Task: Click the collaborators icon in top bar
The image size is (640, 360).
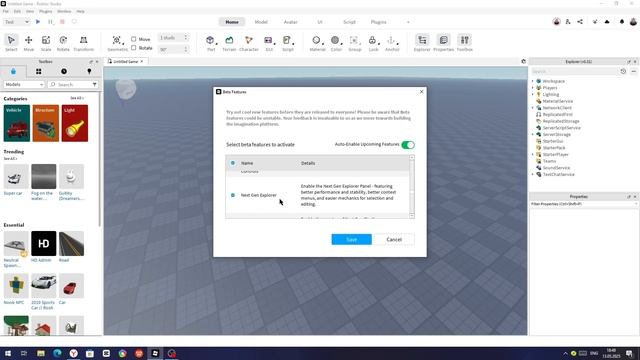Action: [x=568, y=22]
